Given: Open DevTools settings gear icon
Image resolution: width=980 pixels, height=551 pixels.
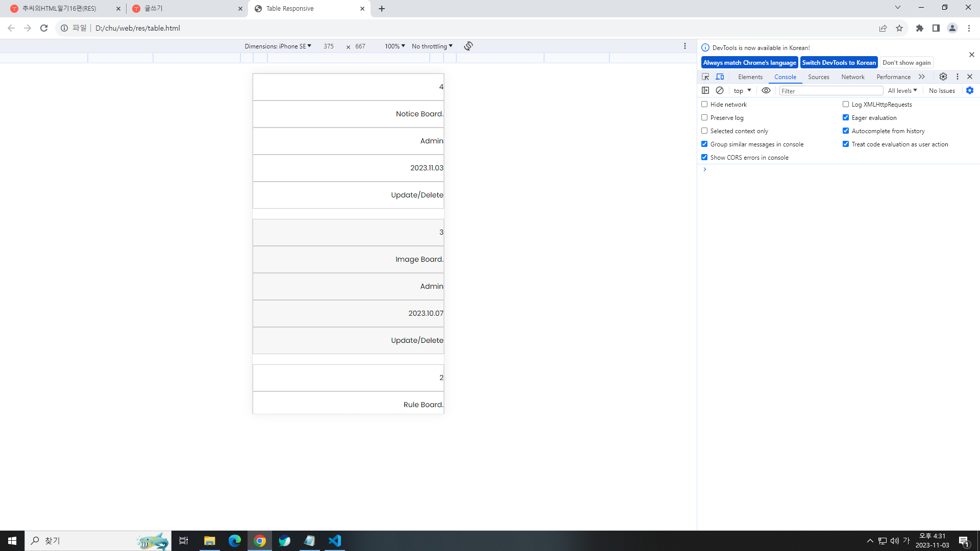Looking at the screenshot, I should (943, 77).
